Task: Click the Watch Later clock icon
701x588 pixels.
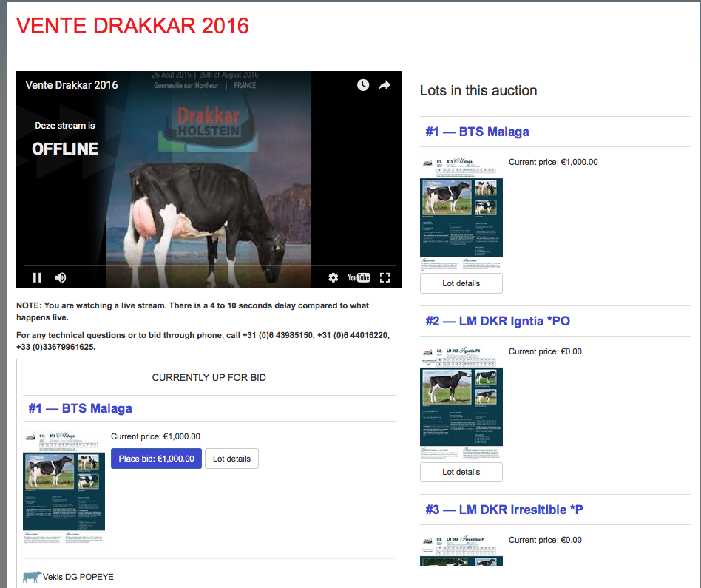Action: pyautogui.click(x=363, y=85)
